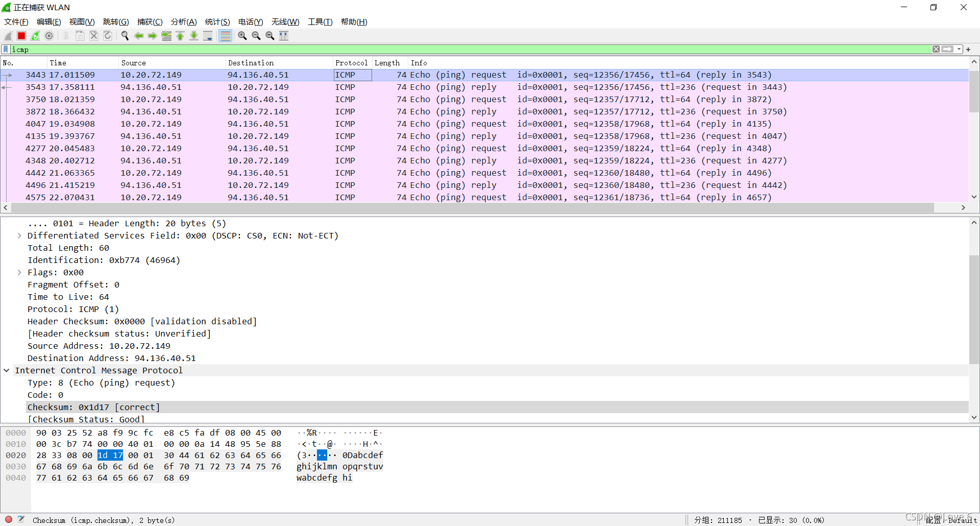Screen dimensions: 980x526
Task: Zoom in the main window text
Action: click(242, 36)
